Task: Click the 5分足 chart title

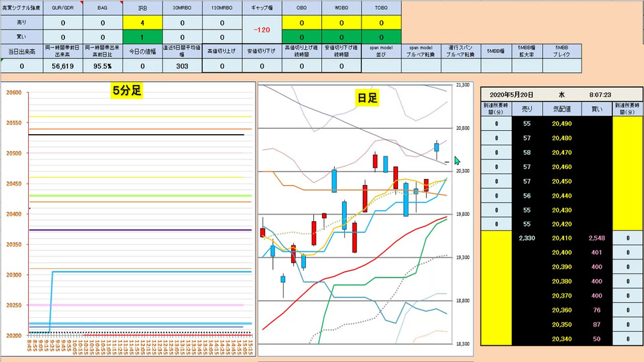Action: click(x=127, y=90)
